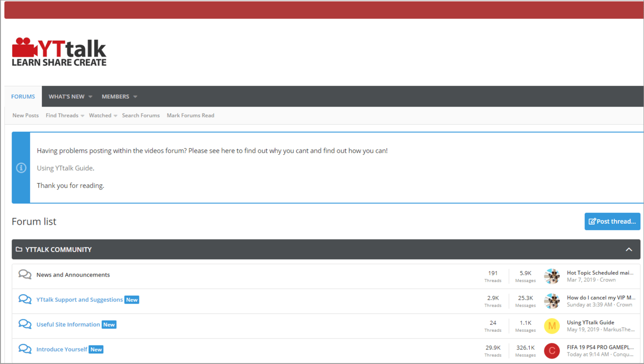Click the Thank you for reading text
The image size is (644, 364).
[70, 186]
